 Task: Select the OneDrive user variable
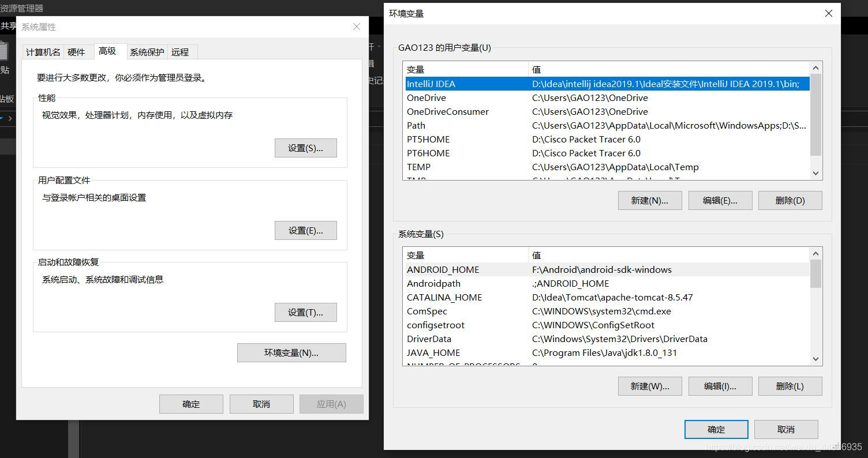click(x=606, y=97)
